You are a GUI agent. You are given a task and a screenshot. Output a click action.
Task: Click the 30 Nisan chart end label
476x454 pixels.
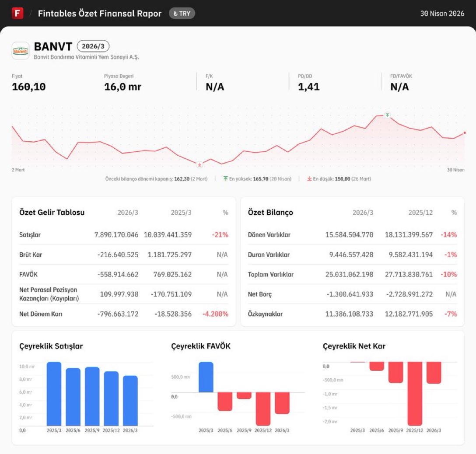pos(456,170)
